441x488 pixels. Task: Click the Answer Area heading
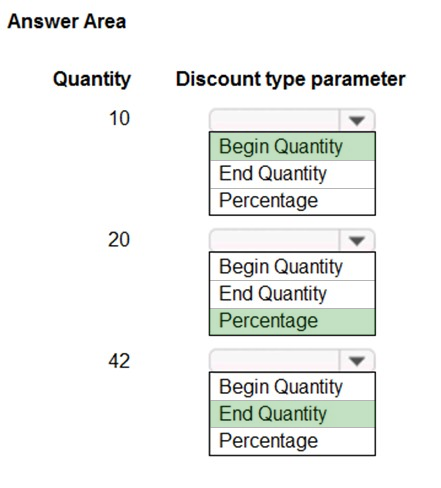[x=67, y=22]
